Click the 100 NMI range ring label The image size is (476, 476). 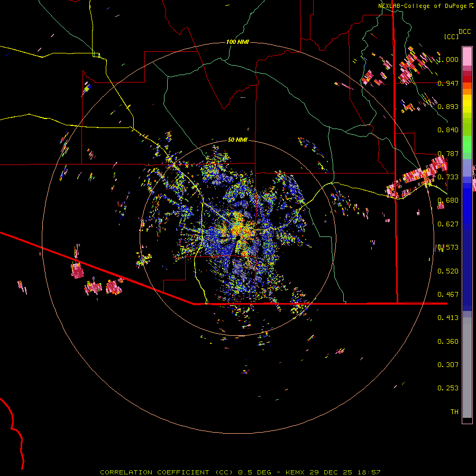pyautogui.click(x=237, y=42)
